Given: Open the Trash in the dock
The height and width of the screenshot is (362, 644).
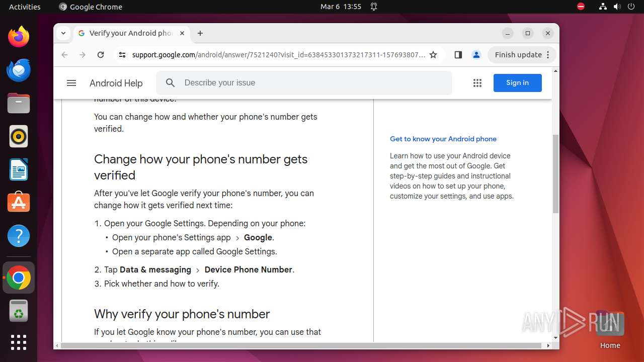Looking at the screenshot, I should tap(19, 311).
